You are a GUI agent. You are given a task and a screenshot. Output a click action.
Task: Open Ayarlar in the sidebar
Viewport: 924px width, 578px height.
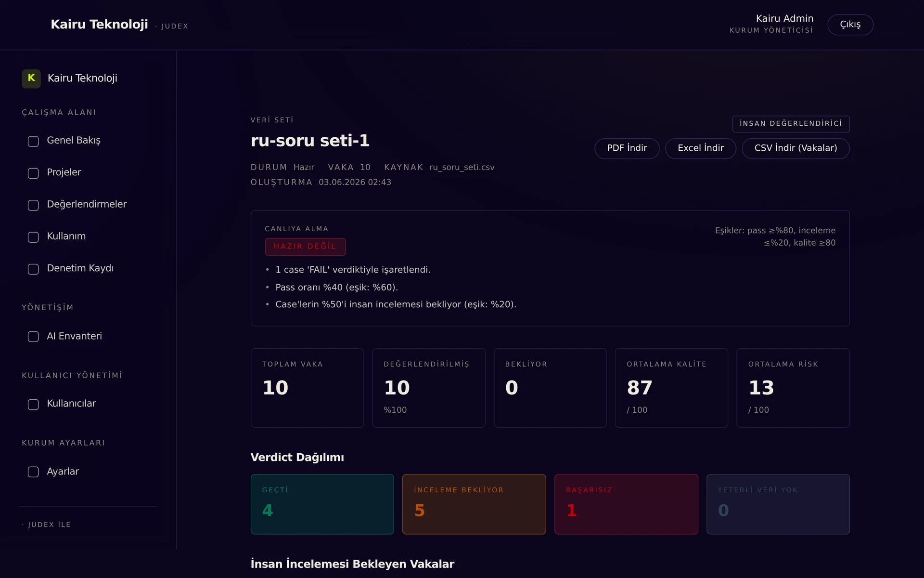(x=63, y=472)
